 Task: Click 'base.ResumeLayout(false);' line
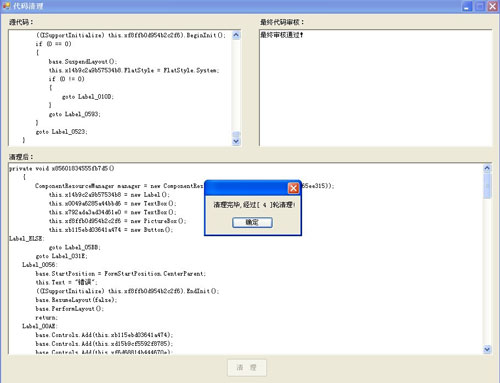click(76, 300)
